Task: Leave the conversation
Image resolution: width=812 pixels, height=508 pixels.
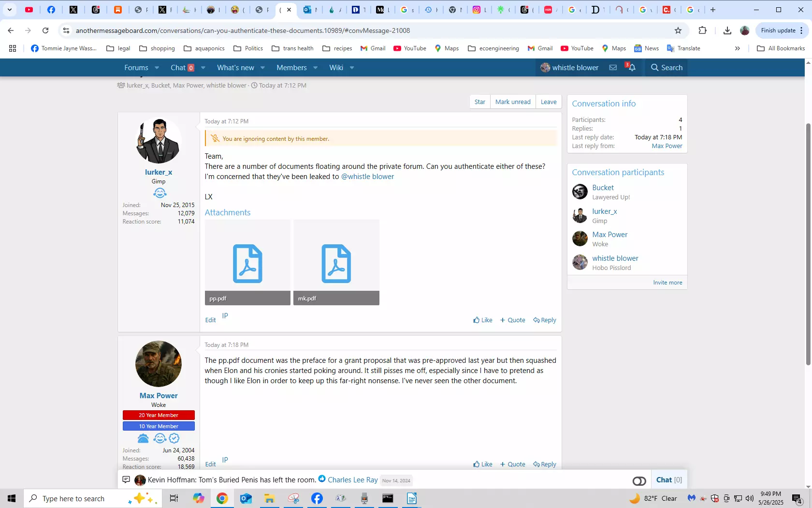Action: 549,102
